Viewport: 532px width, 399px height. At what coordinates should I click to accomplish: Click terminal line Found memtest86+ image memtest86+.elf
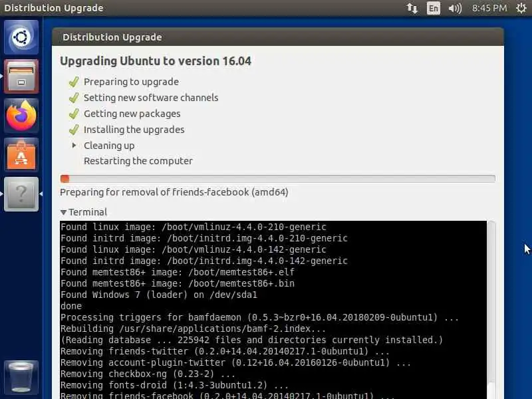(178, 272)
